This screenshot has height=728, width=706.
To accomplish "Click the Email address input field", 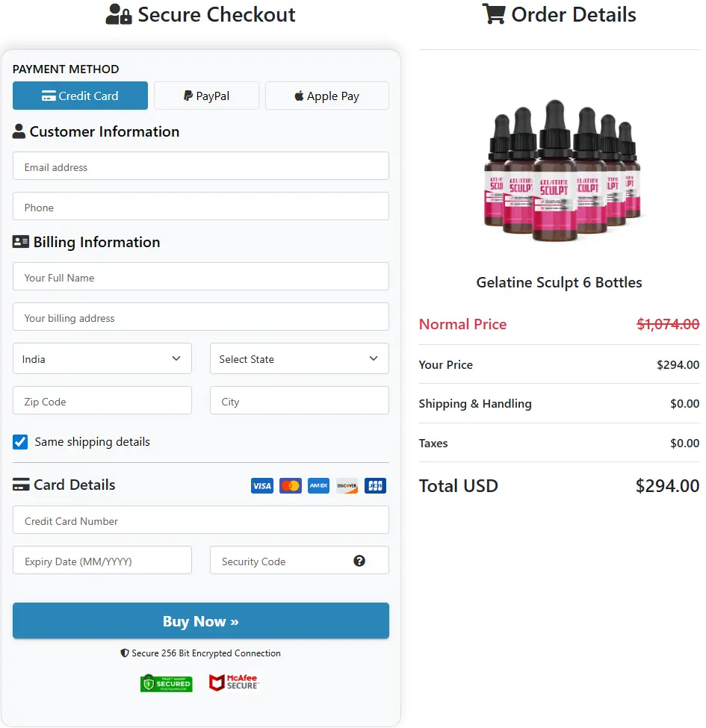I will [x=200, y=166].
